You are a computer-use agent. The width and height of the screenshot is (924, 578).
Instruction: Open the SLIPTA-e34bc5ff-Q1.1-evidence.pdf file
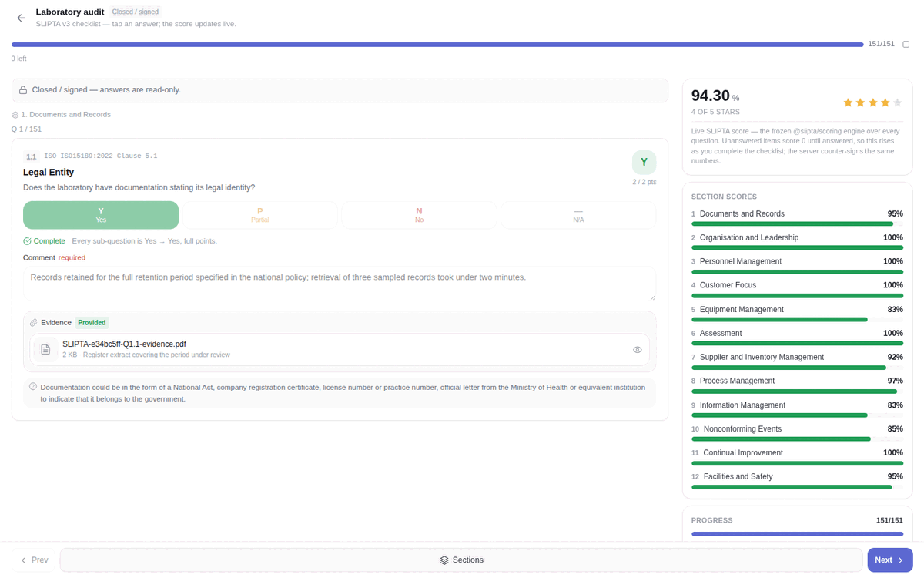(x=340, y=350)
